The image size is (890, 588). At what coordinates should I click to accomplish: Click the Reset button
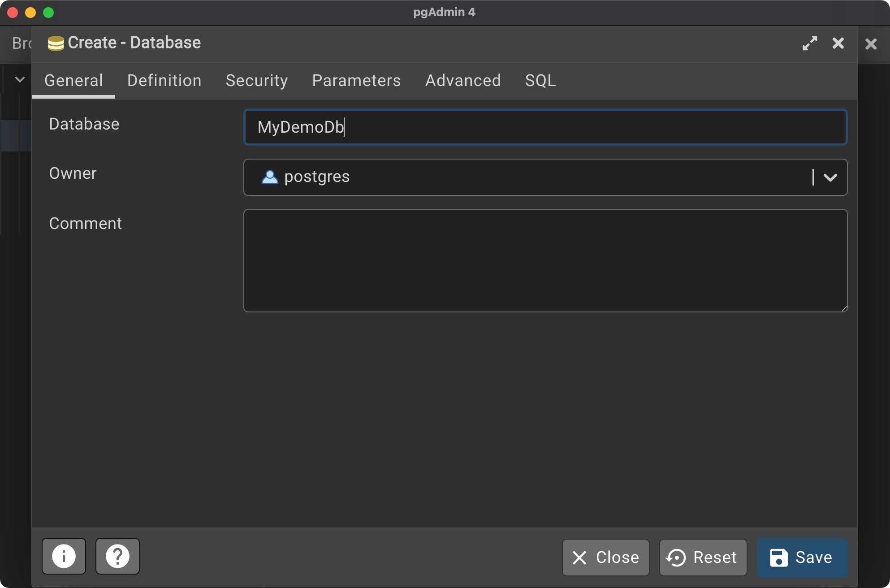(x=703, y=558)
